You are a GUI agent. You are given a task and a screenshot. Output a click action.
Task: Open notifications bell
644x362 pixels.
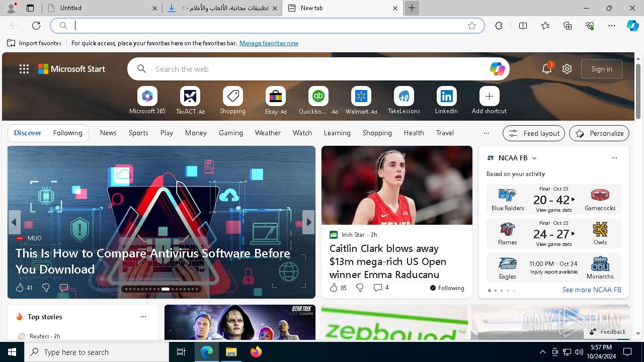547,69
